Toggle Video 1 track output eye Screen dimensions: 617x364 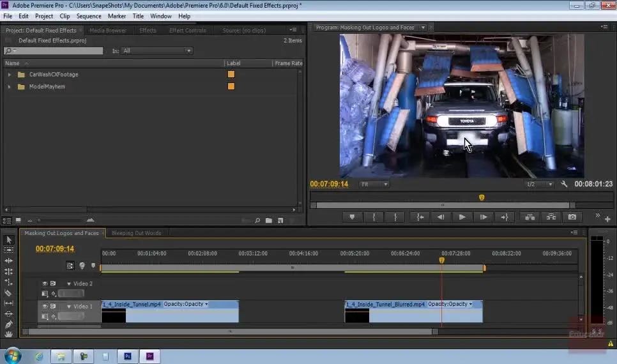pos(45,307)
